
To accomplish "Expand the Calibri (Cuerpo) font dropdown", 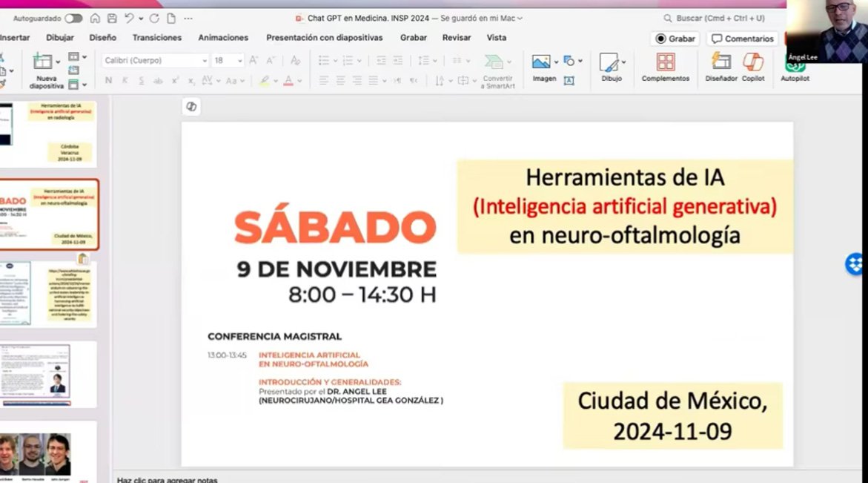I will (x=205, y=61).
